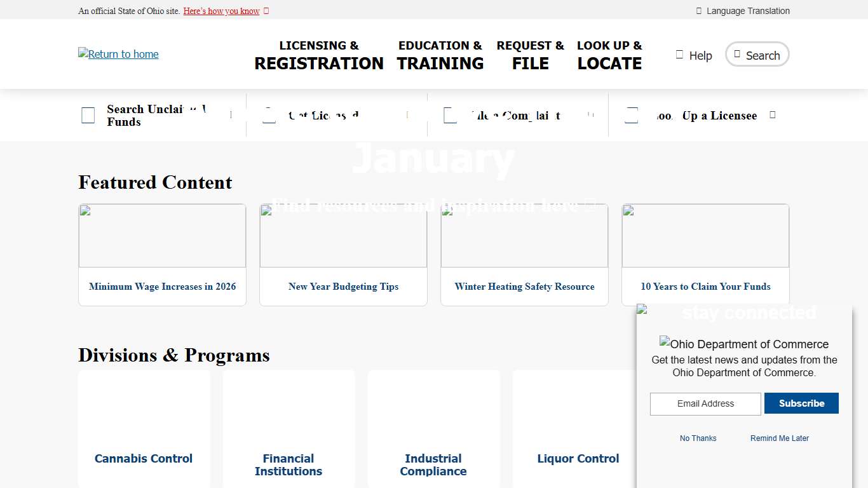Open Minimum Wage Increases in 2026 article

[x=162, y=287]
